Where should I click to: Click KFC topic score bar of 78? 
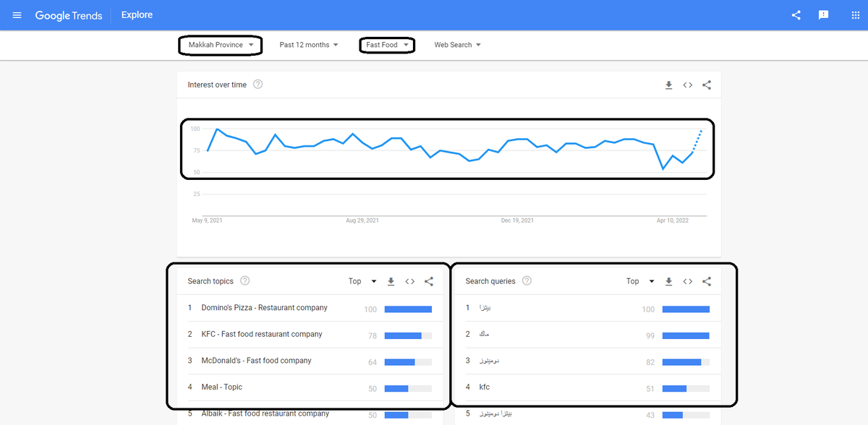tap(408, 335)
